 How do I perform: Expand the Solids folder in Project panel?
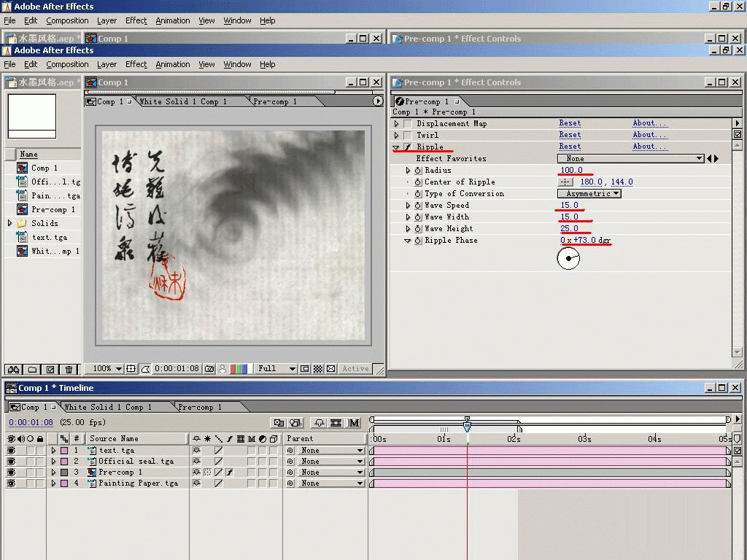click(x=9, y=223)
